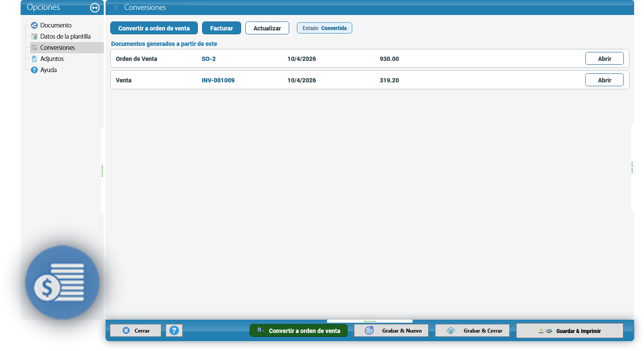644x351 pixels.
Task: Click the Venta row label
Action: (x=124, y=80)
